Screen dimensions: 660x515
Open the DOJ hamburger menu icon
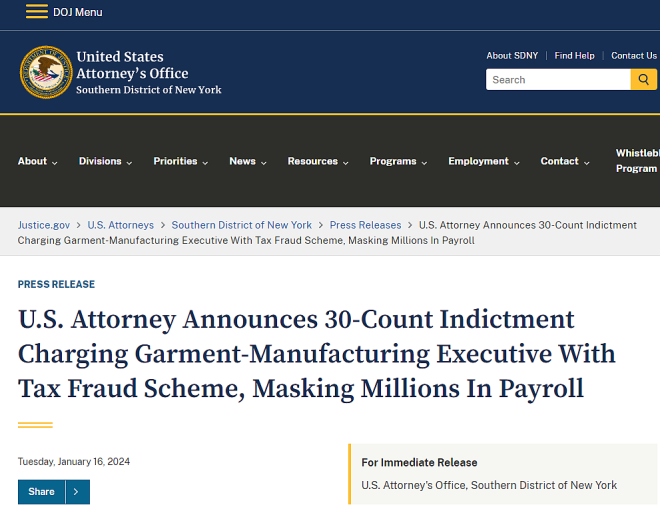[x=37, y=12]
